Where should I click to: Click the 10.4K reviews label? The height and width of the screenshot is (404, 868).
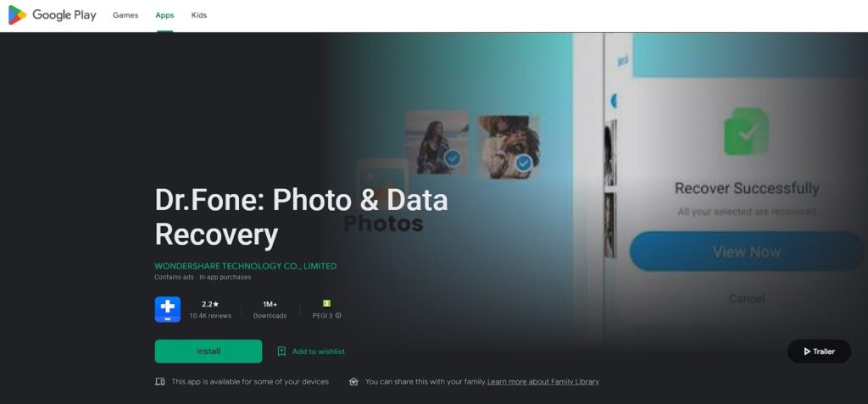(210, 316)
